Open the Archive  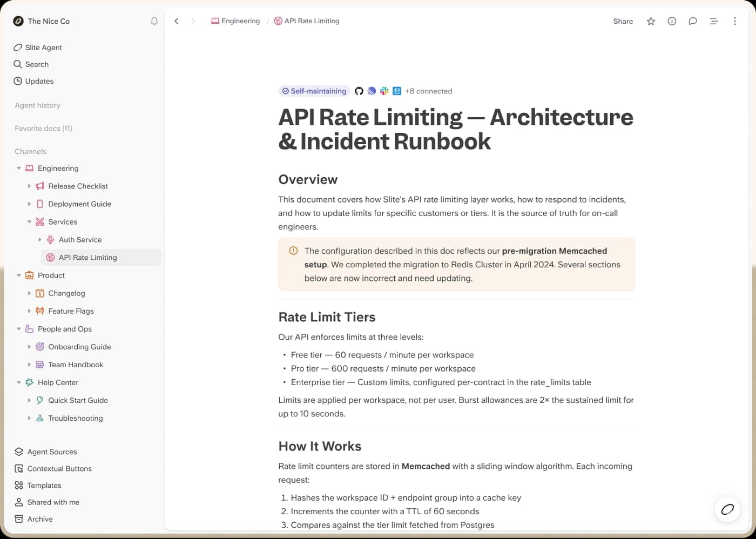click(x=33, y=518)
